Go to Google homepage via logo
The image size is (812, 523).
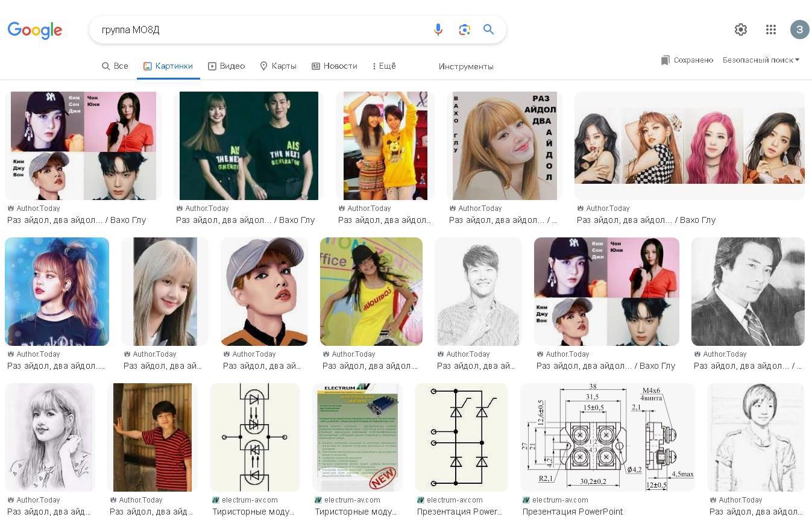(35, 30)
